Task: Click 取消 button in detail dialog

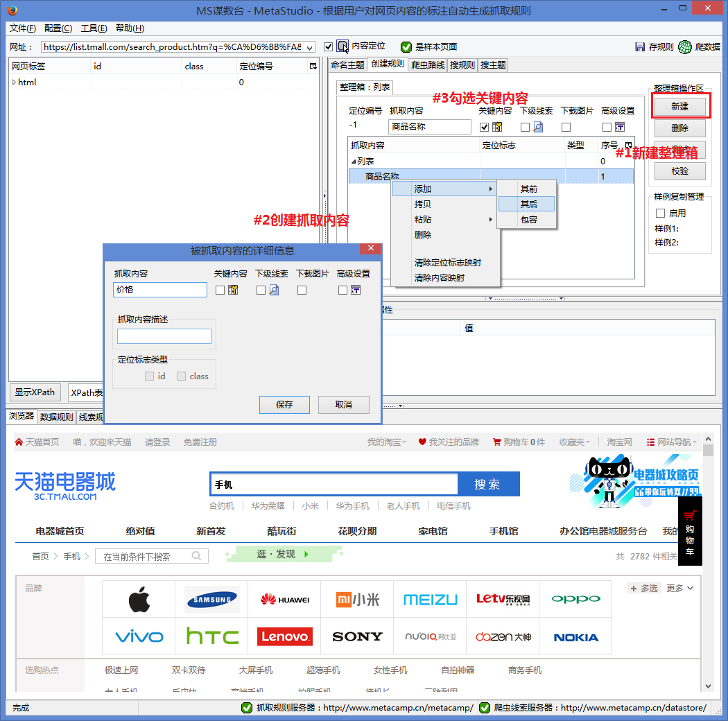Action: tap(344, 405)
